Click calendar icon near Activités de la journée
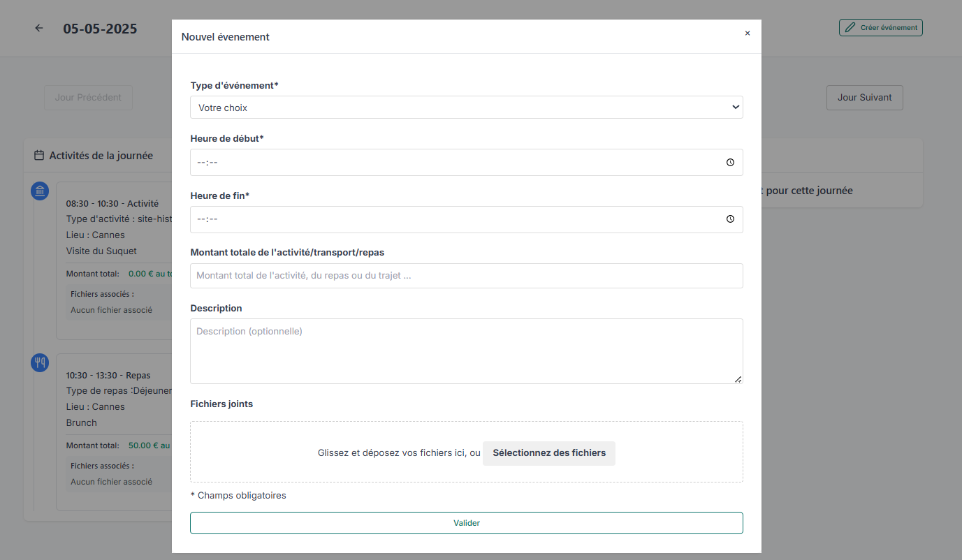Image resolution: width=962 pixels, height=560 pixels. [x=40, y=156]
